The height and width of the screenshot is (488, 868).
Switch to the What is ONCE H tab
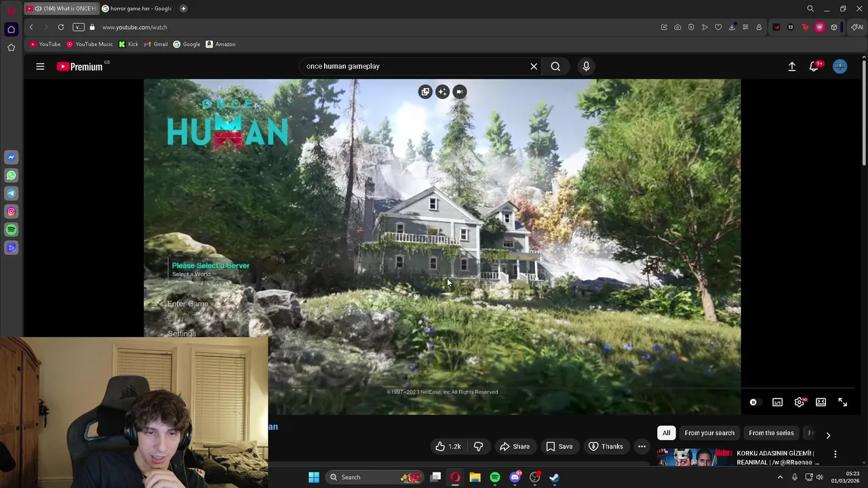point(61,8)
